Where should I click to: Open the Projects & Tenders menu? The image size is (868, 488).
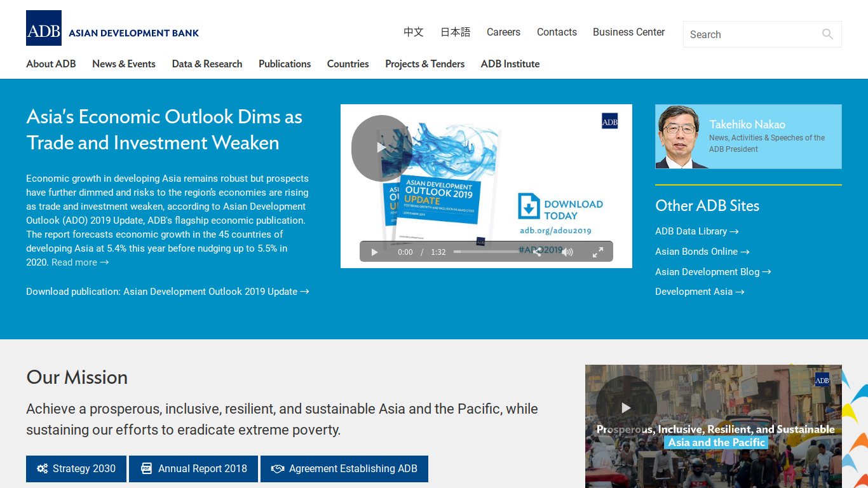(424, 64)
